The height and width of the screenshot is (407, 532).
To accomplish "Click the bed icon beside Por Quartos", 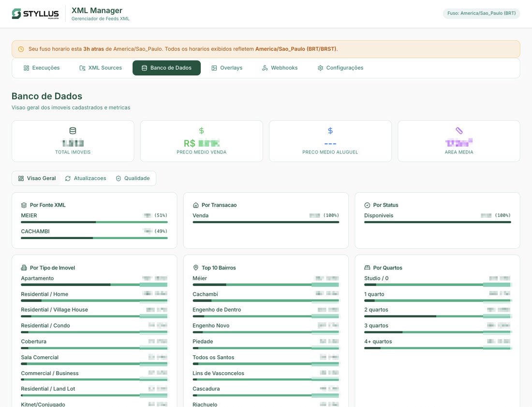I will pyautogui.click(x=368, y=267).
